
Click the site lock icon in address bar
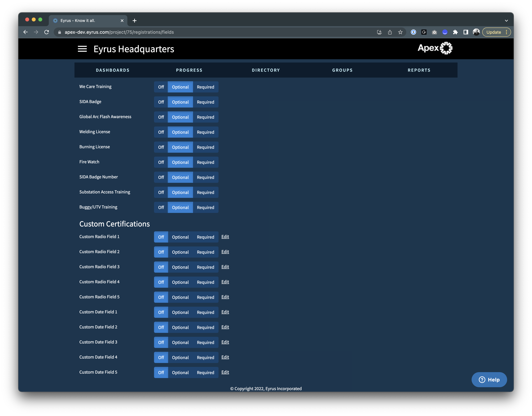click(x=59, y=32)
